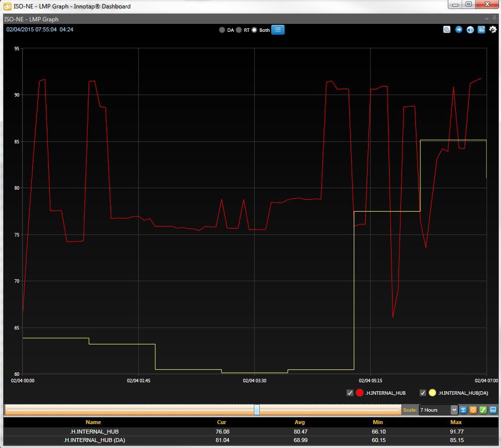The height and width of the screenshot is (448, 501).
Task: Maximize the Innotap Dashboard window
Action: 468,4
